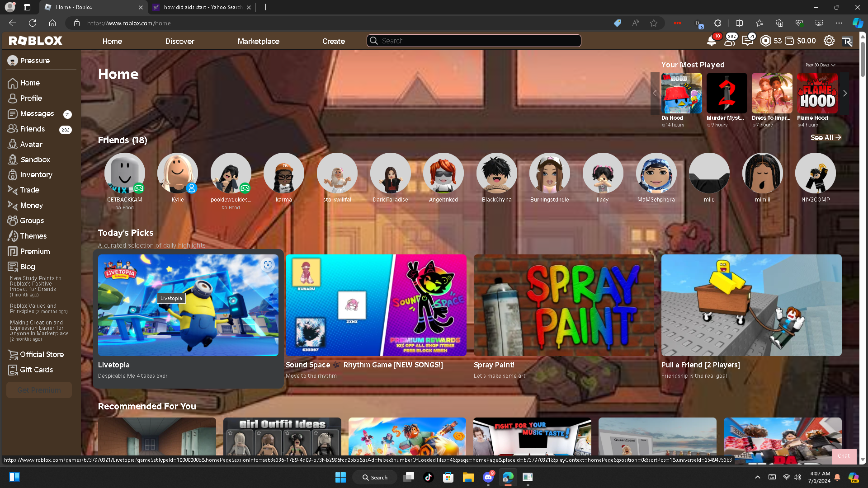Screen dimensions: 868x488
Task: Click the Windows Start button
Action: 340,477
